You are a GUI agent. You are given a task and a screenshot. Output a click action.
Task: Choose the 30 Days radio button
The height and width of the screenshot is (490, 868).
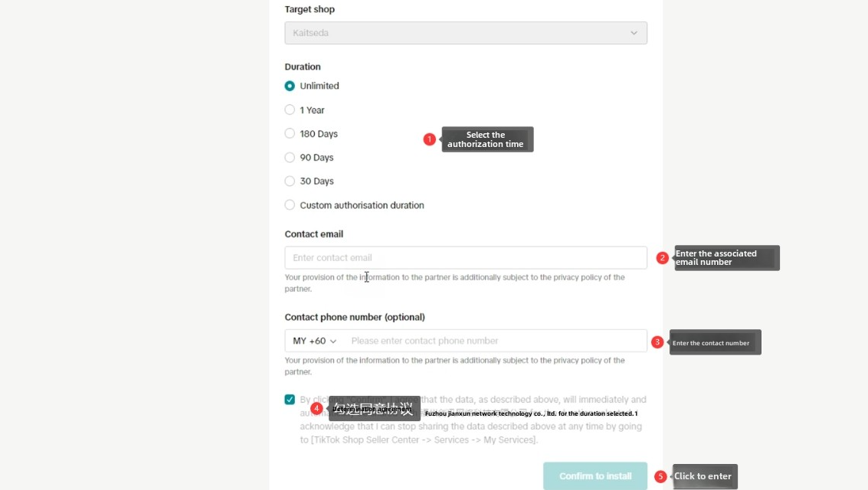pos(290,181)
